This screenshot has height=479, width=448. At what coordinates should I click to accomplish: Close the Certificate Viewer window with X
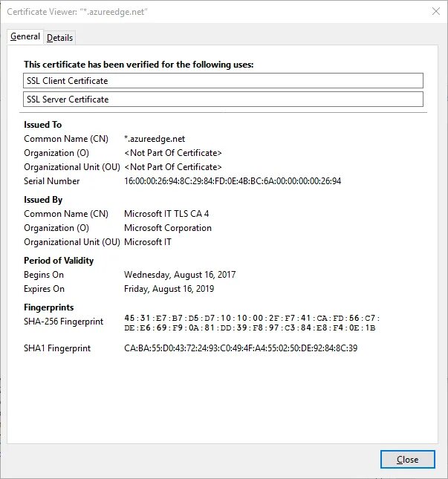tap(436, 12)
